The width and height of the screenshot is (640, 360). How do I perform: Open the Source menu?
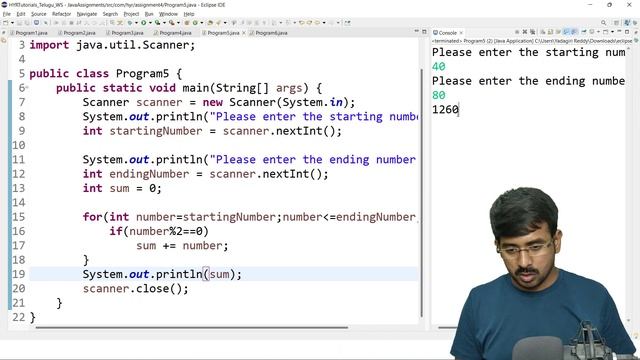click(39, 14)
